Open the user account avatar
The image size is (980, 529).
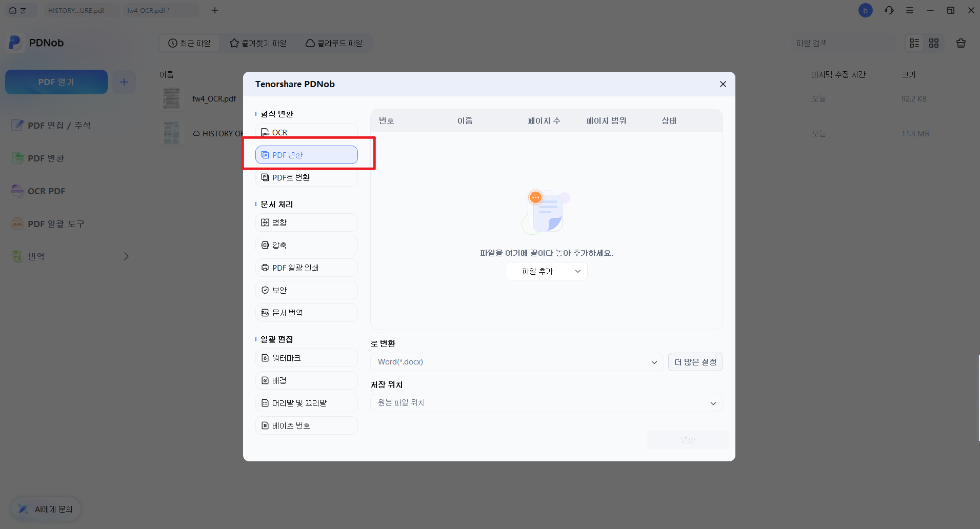pyautogui.click(x=866, y=10)
